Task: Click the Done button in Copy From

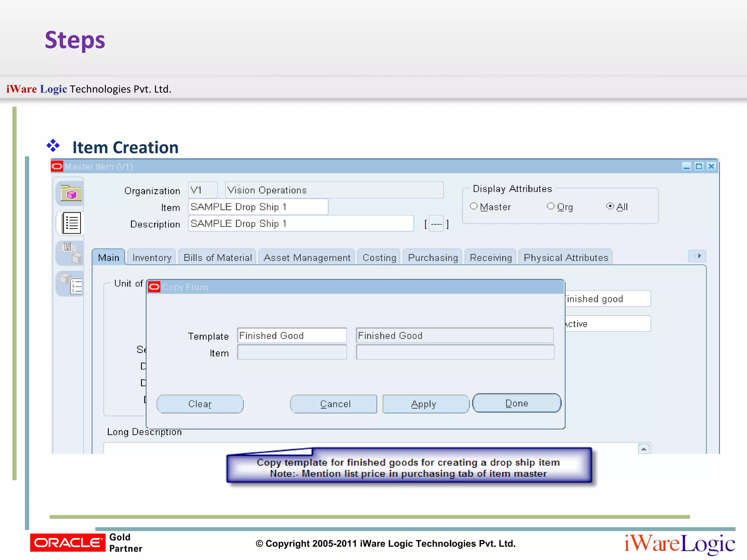Action: [x=517, y=403]
